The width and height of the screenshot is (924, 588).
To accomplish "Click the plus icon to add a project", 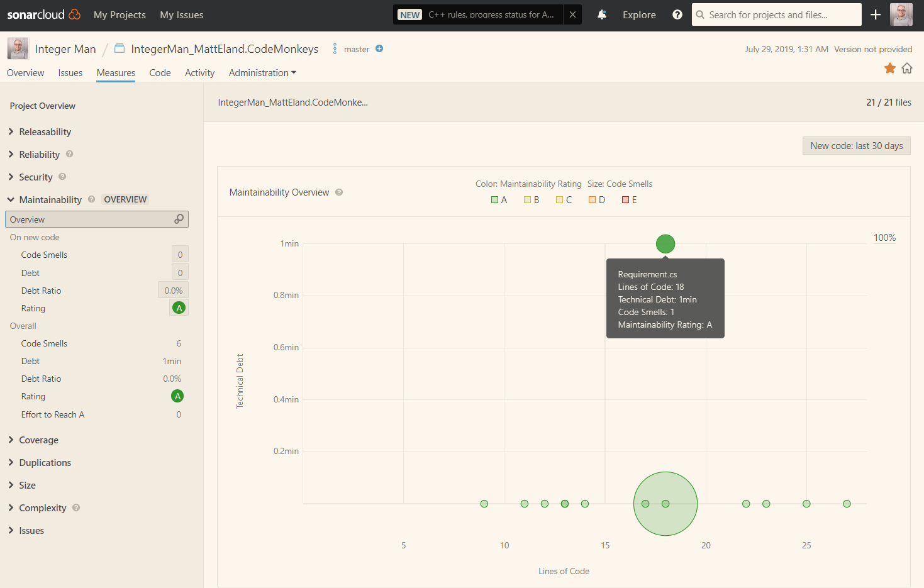I will pyautogui.click(x=875, y=14).
